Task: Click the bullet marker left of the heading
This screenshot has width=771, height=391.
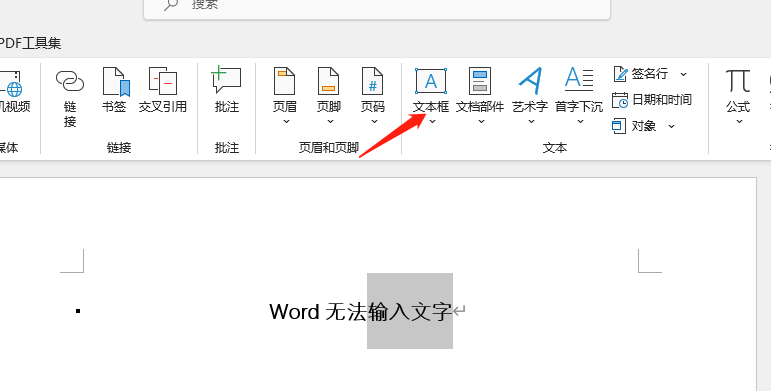Action: click(78, 310)
